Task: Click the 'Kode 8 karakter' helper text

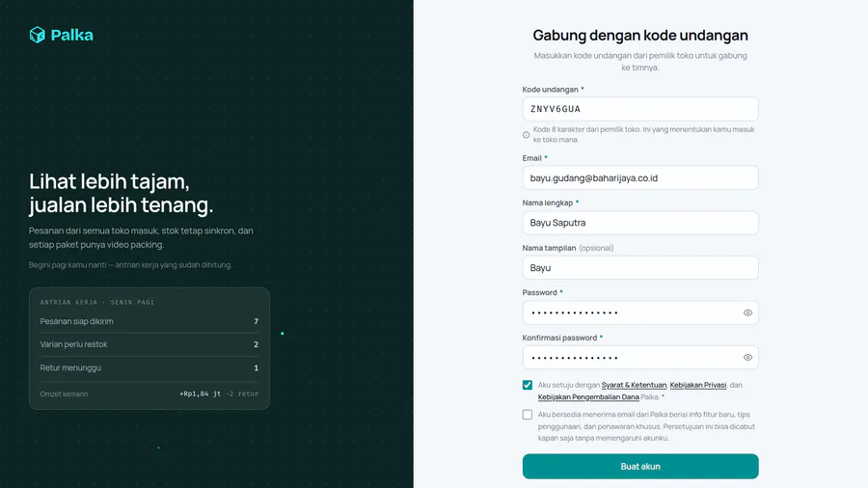Action: [644, 134]
